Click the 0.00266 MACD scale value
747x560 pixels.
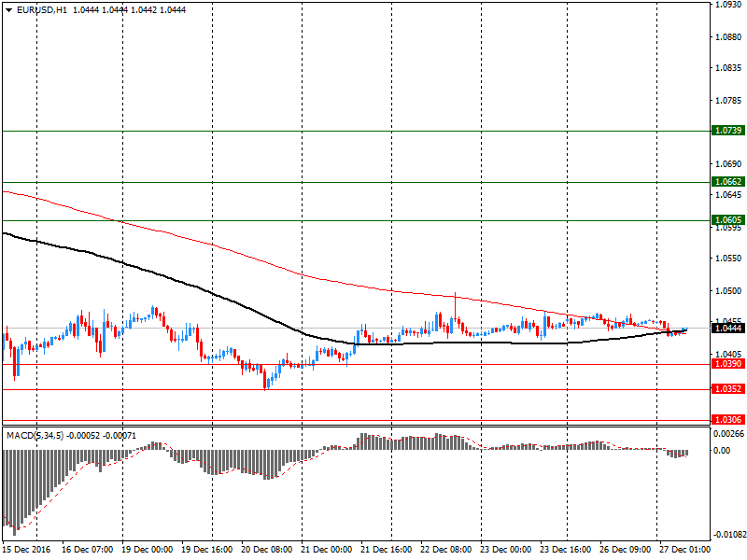[728, 434]
